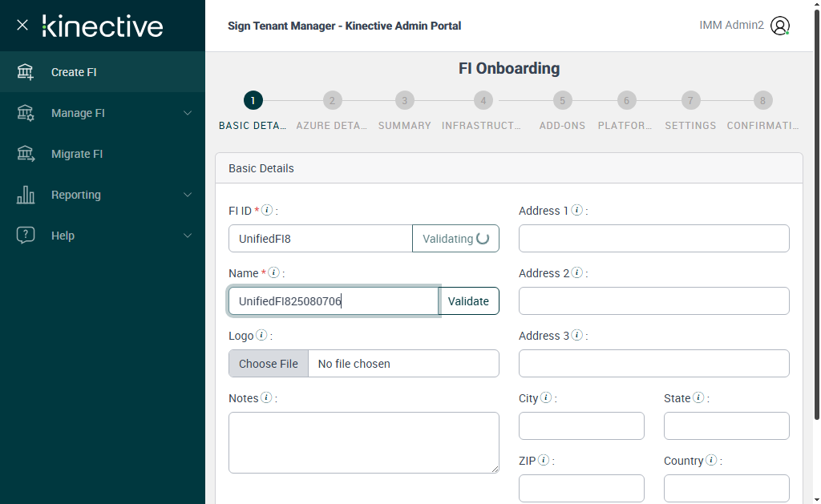Expand the Manage FI submenu chevron
Viewport: 821px width, 504px height.
click(188, 113)
